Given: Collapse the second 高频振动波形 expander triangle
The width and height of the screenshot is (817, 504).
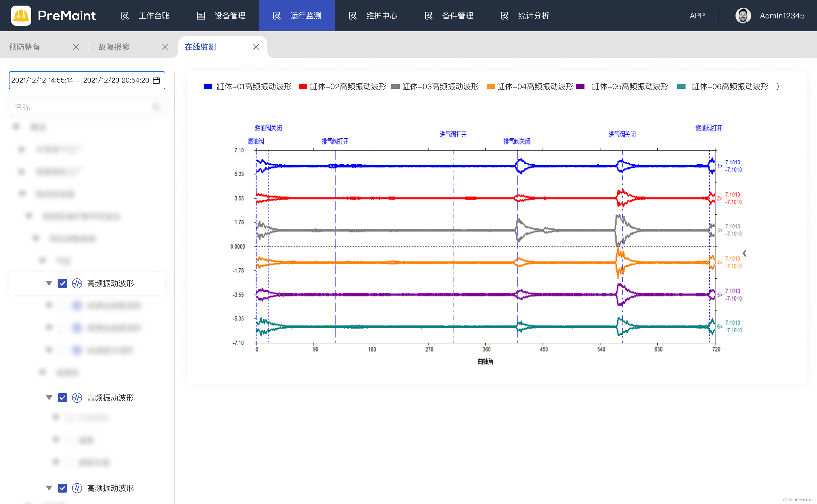Looking at the screenshot, I should coord(49,397).
